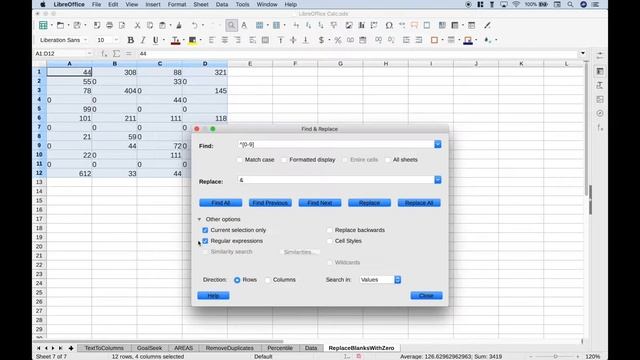Click the Format as Percent icon
Screen dimensions: 640x360
pos(338,40)
